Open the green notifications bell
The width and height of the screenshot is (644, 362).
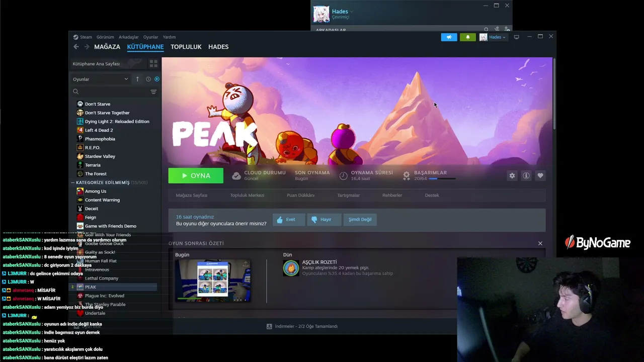tap(467, 37)
